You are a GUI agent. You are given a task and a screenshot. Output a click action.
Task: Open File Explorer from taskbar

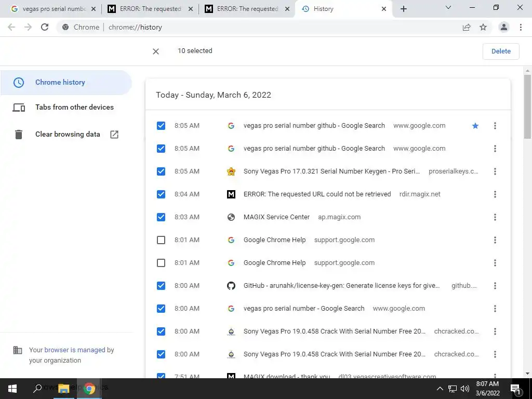coord(63,389)
